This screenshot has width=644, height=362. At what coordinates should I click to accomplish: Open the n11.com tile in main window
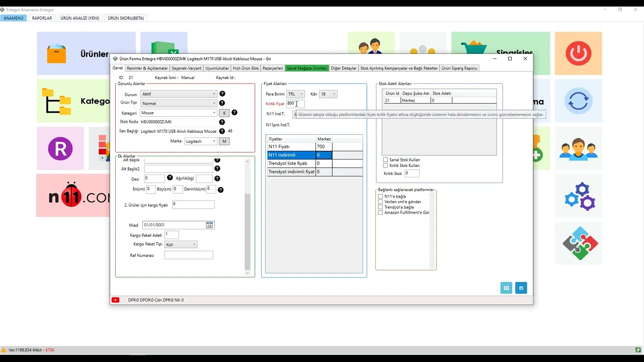click(x=73, y=196)
